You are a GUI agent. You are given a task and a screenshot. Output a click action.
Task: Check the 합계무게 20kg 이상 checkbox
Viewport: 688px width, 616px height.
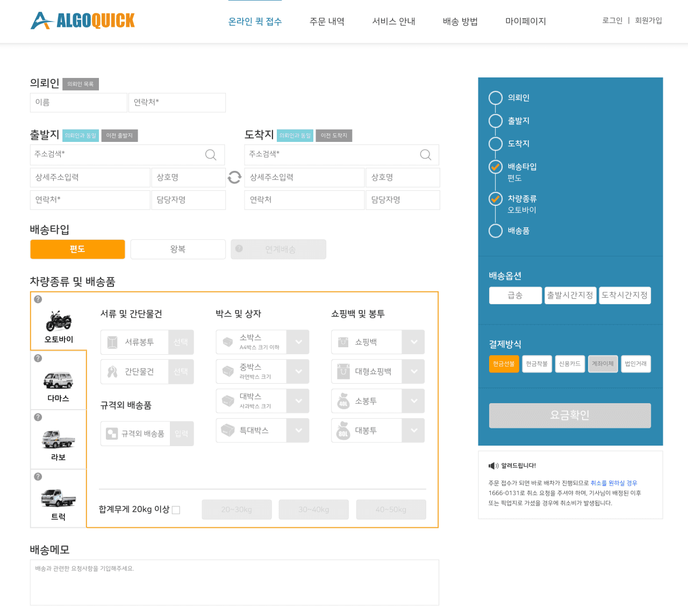click(176, 510)
